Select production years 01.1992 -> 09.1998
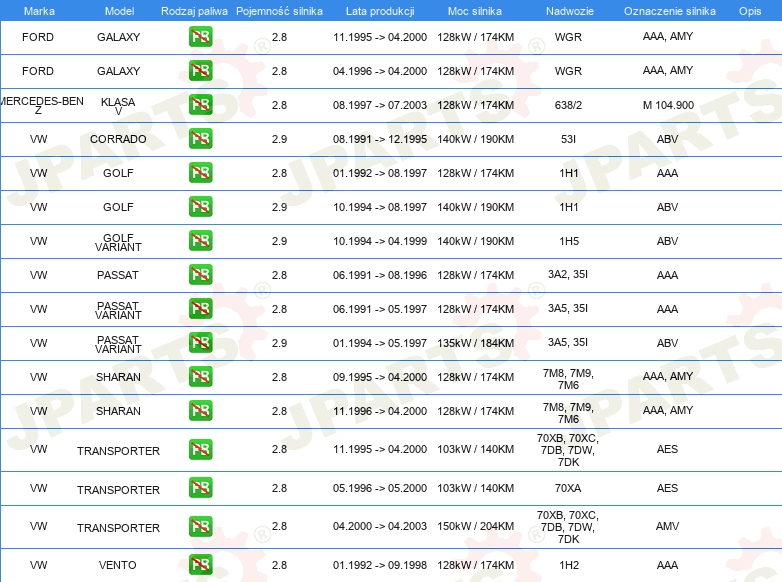The width and height of the screenshot is (782, 582). click(380, 565)
